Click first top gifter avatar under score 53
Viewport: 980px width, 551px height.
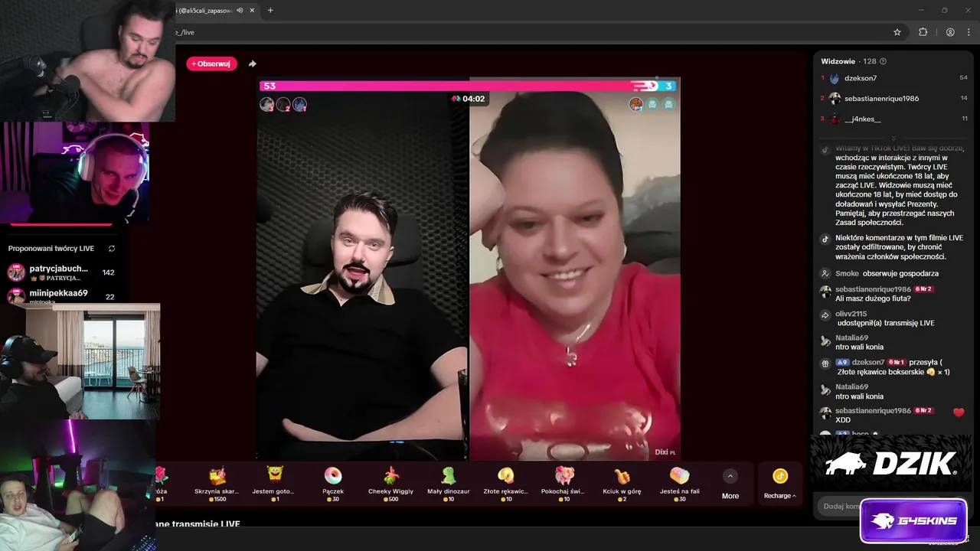[x=266, y=104]
